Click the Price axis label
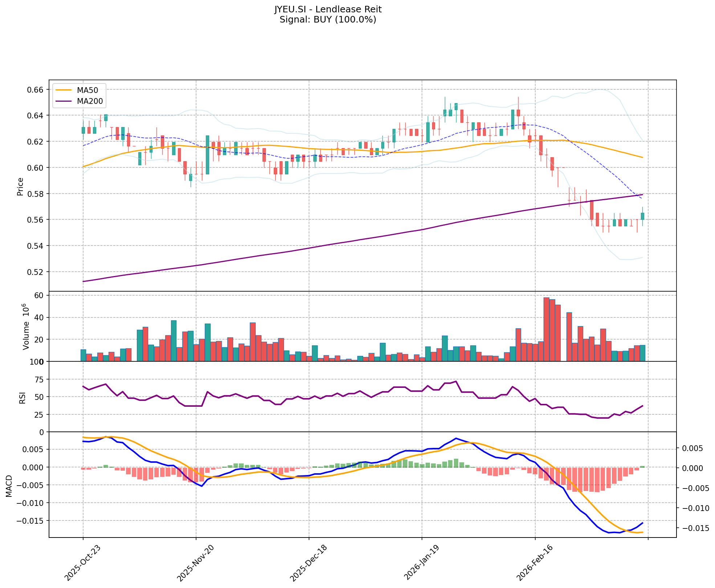 pyautogui.click(x=20, y=186)
